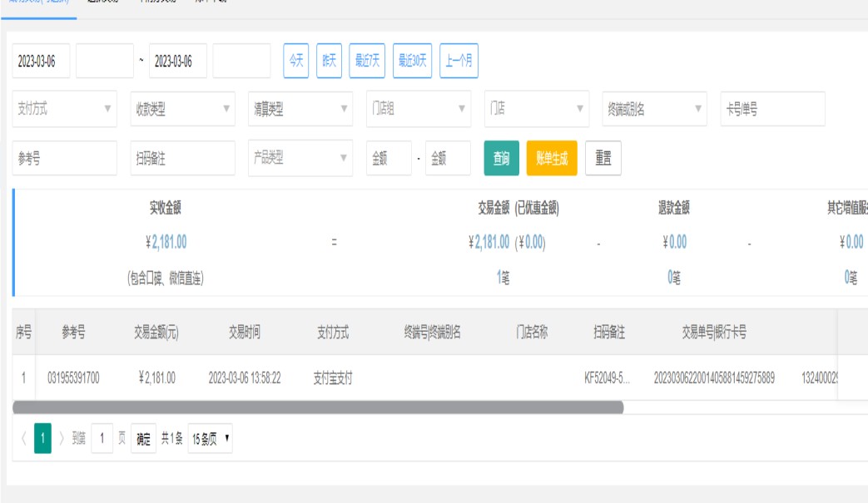Click the horizontal table scrollbar
Viewport: 868px width, 503px height.
pos(318,407)
